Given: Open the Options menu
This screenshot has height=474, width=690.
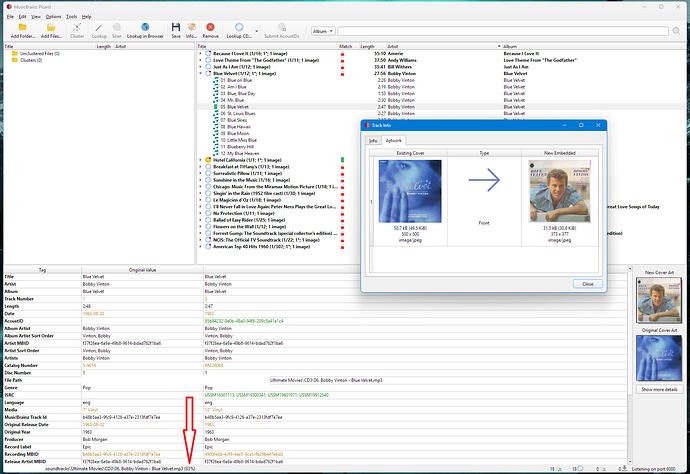Looking at the screenshot, I should pyautogui.click(x=53, y=17).
